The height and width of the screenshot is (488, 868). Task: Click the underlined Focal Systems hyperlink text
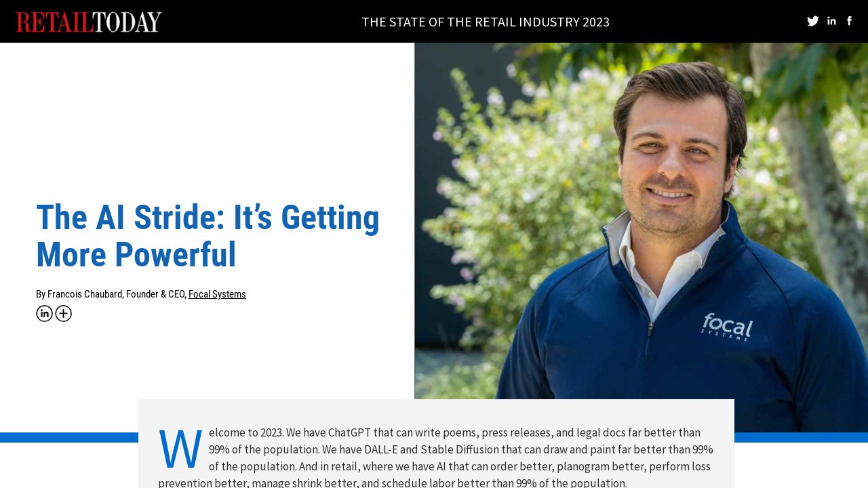pyautogui.click(x=217, y=294)
